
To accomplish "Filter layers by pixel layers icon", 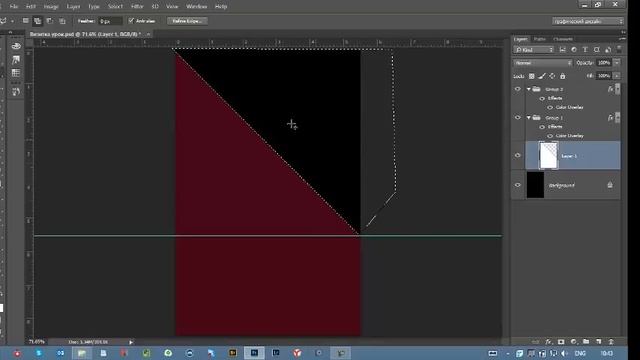I will (x=562, y=50).
